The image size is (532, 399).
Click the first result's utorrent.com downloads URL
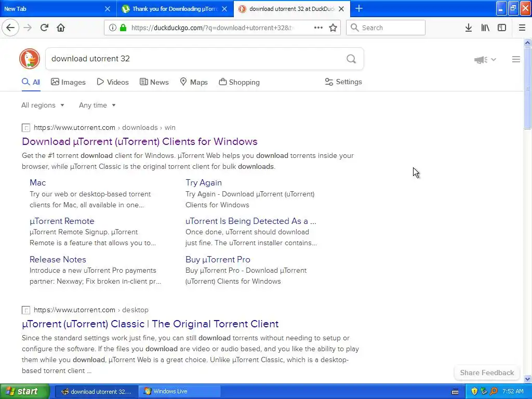[104, 128]
